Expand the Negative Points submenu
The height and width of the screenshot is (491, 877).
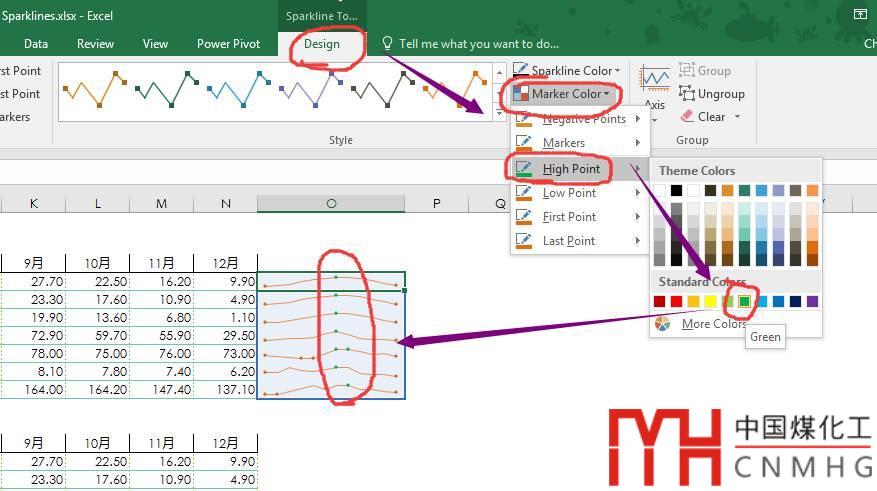tap(583, 119)
